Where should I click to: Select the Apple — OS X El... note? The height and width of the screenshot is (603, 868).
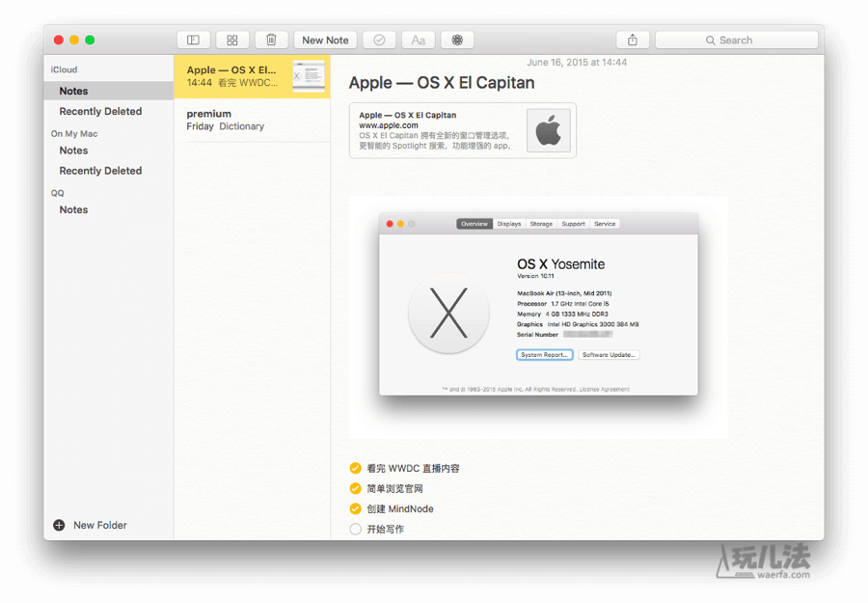pyautogui.click(x=252, y=76)
